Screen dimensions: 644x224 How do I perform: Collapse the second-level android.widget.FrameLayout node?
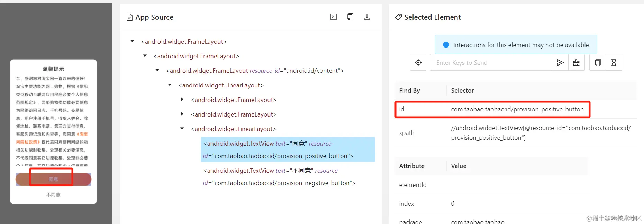(x=145, y=56)
